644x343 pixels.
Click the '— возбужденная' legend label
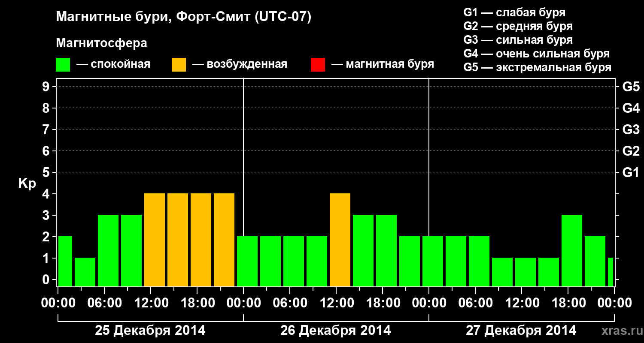point(240,65)
